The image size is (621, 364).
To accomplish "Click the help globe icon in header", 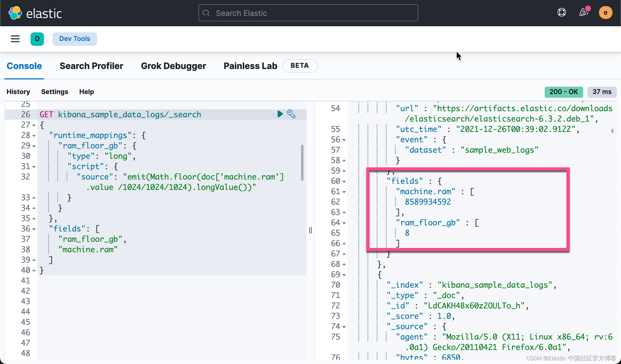I will click(x=561, y=12).
